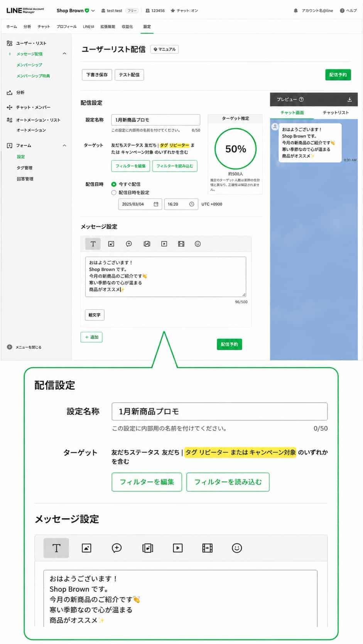The image size is (363, 644).
Task: Open タグ管理 in the sidebar
Action: pyautogui.click(x=25, y=168)
